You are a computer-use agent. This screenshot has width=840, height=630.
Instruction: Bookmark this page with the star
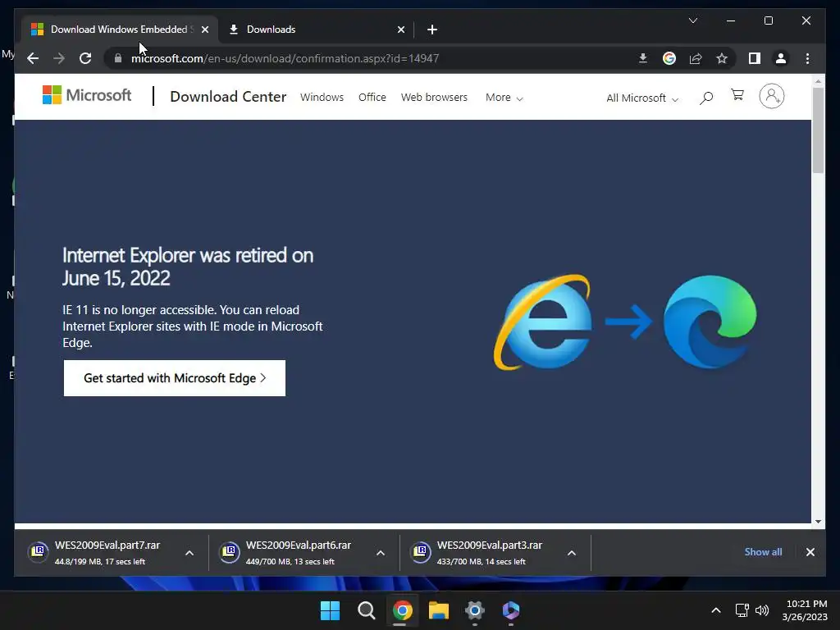pyautogui.click(x=722, y=58)
